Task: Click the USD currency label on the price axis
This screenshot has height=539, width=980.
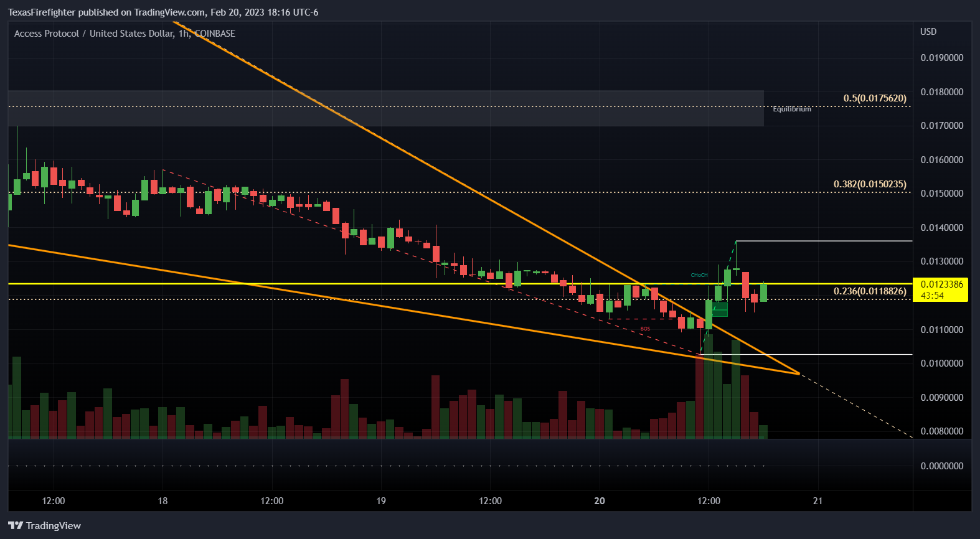Action: coord(928,32)
